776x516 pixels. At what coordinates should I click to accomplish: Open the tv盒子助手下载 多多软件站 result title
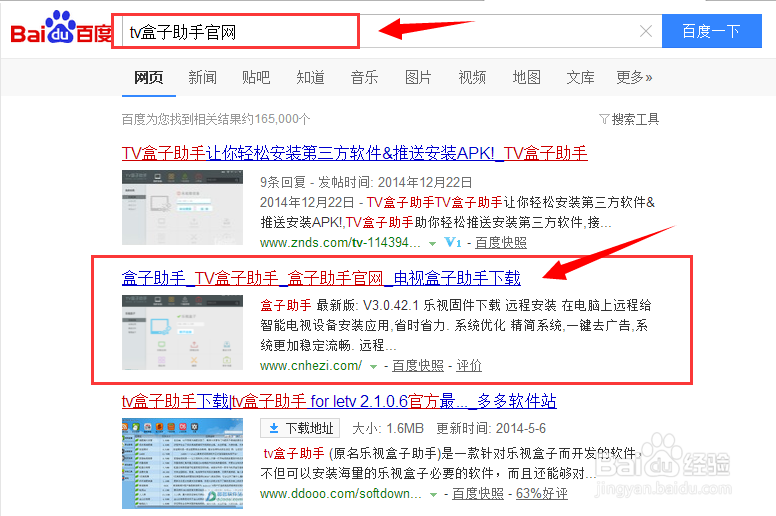click(x=339, y=401)
